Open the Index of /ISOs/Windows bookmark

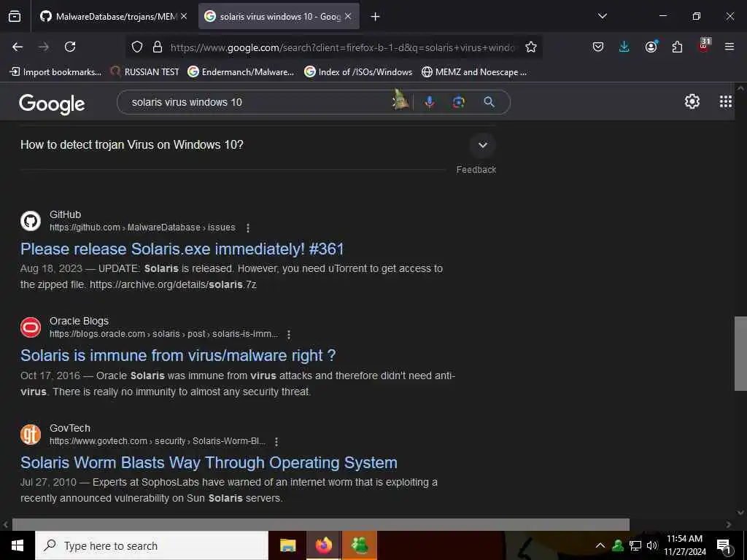coord(358,72)
